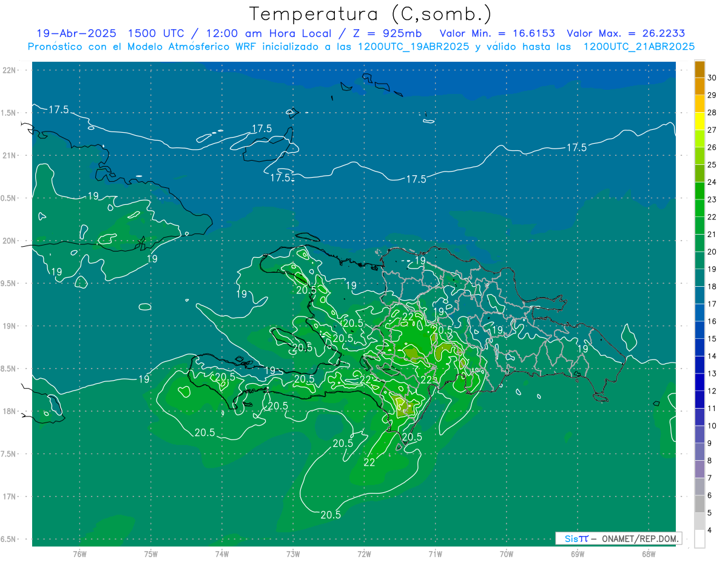Click the purple swatch between 7 and 8

click(x=699, y=469)
